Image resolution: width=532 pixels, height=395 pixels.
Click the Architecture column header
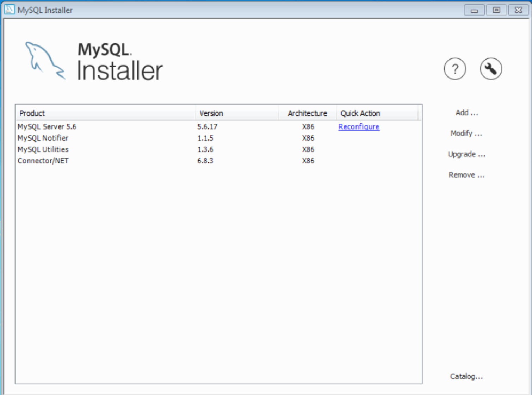(307, 113)
